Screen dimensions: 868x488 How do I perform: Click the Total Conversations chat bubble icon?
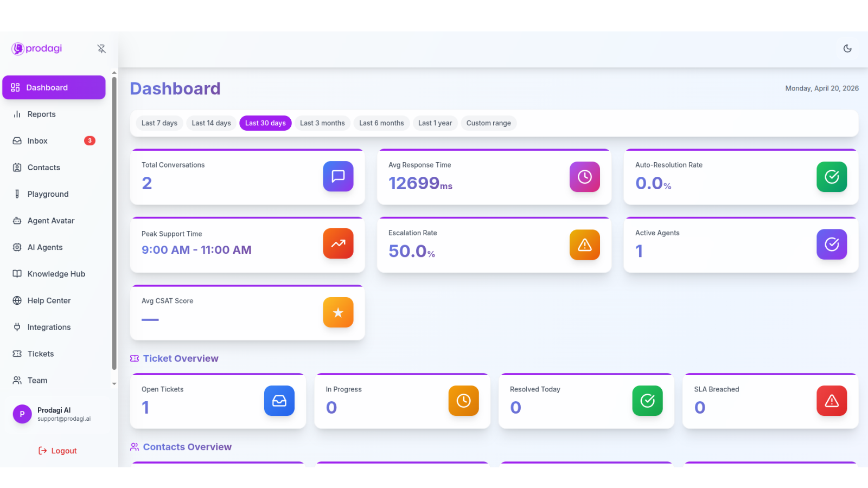(x=338, y=176)
